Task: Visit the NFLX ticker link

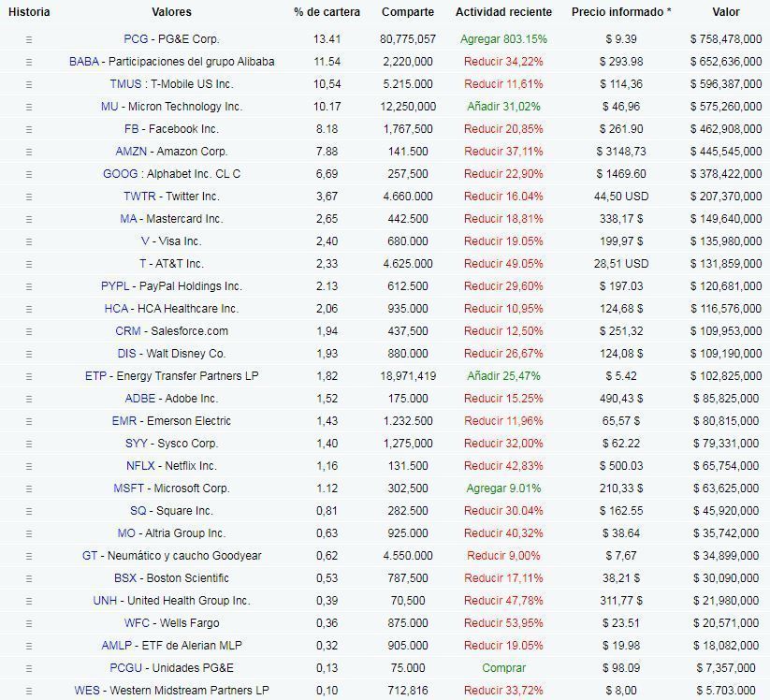Action: 140,466
